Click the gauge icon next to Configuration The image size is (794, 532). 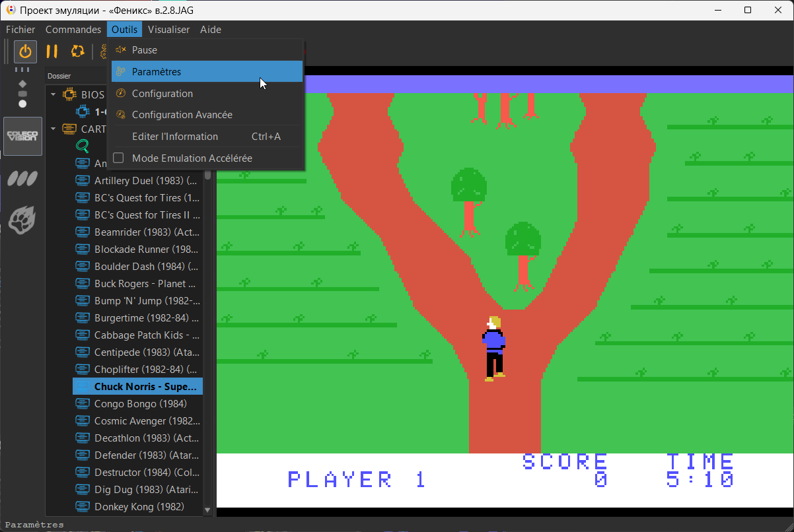pos(121,94)
